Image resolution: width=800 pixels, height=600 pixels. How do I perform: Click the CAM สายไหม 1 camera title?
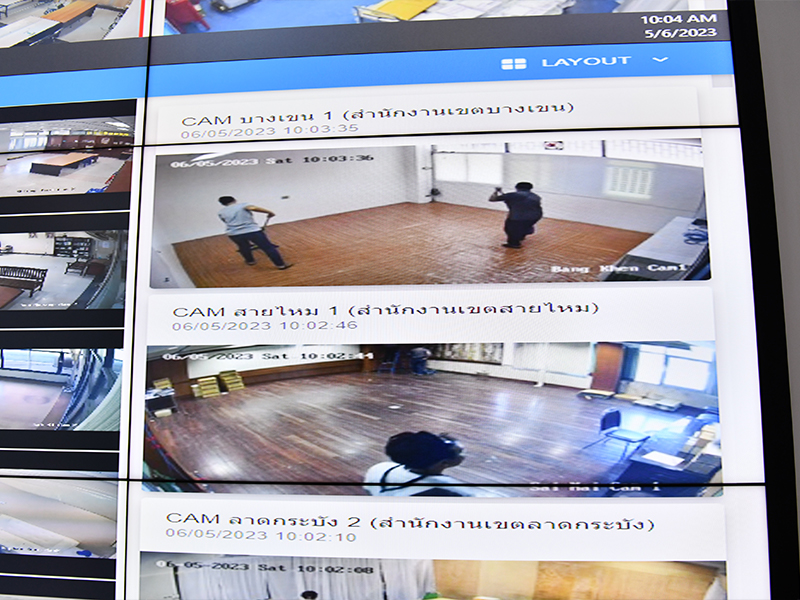pos(385,309)
